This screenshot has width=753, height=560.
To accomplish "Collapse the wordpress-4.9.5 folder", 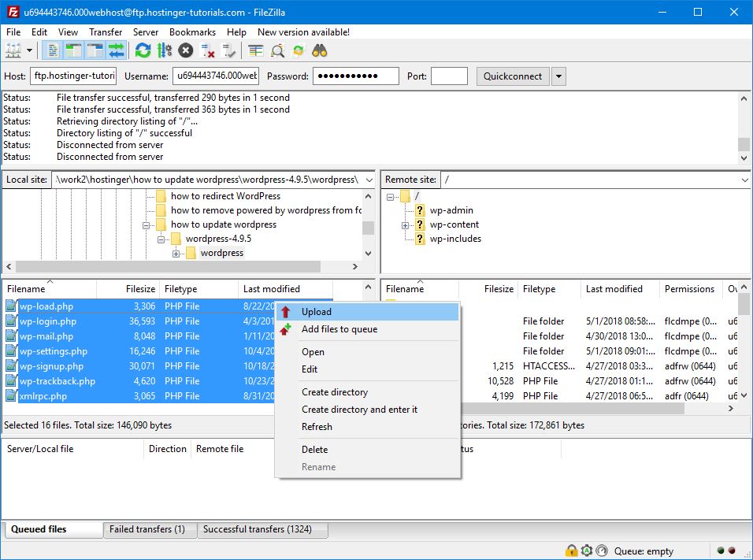I will click(161, 239).
